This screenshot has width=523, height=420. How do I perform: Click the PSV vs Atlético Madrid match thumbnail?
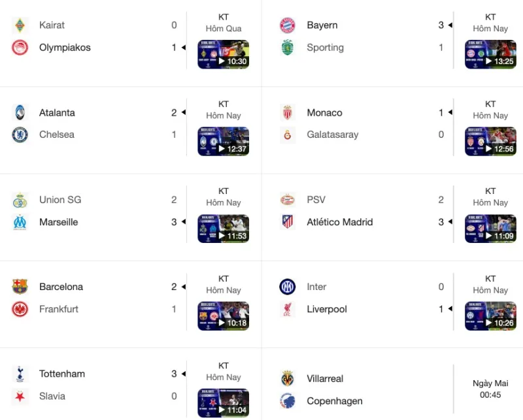click(490, 229)
